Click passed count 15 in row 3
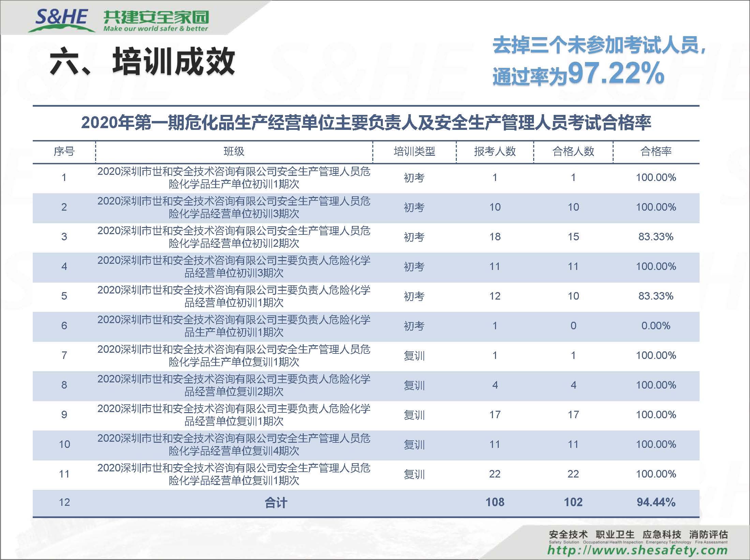 pyautogui.click(x=573, y=237)
